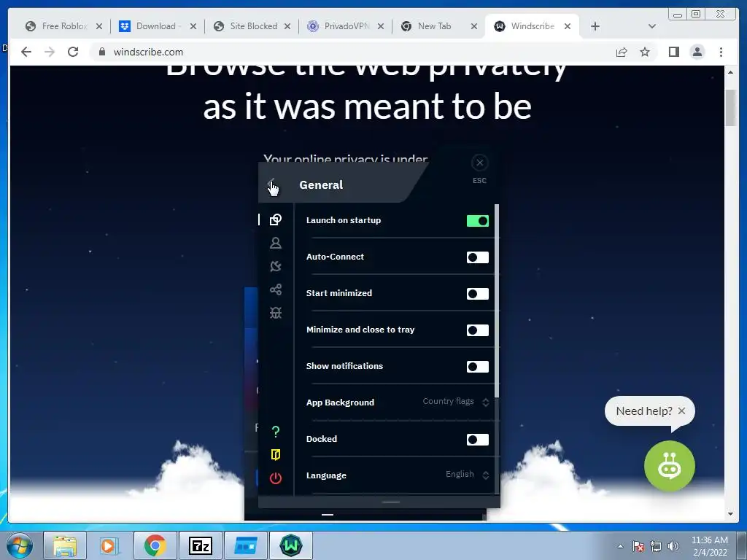
Task: Open a new browser tab
Action: pos(595,27)
